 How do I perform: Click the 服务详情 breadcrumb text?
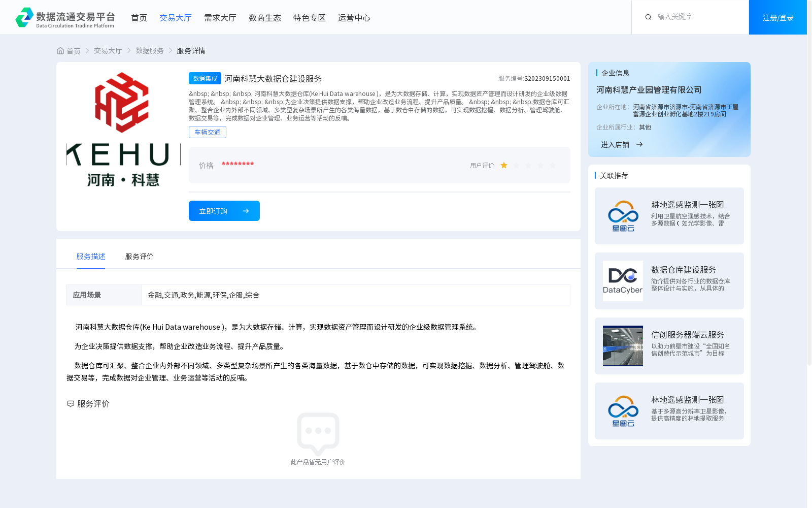tap(191, 51)
